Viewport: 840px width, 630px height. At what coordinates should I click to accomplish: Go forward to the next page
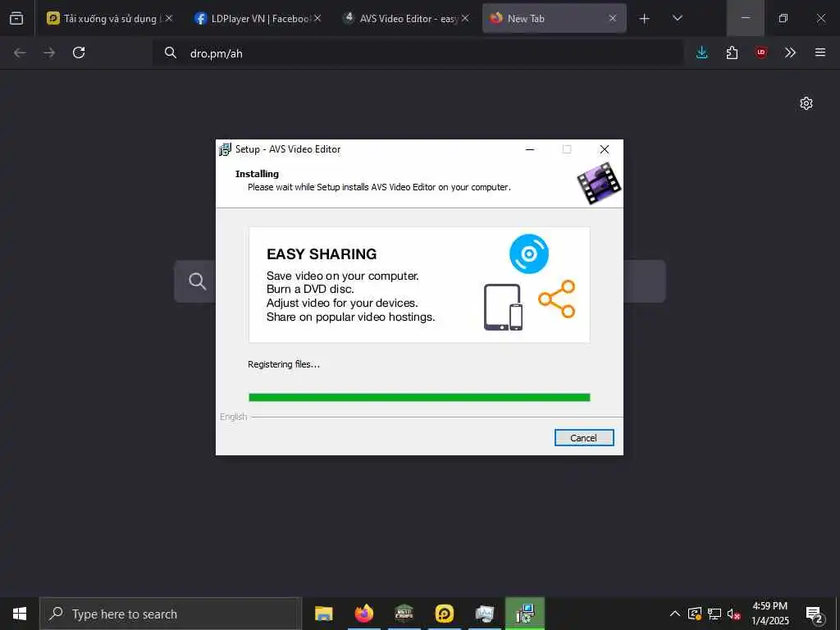[49, 52]
